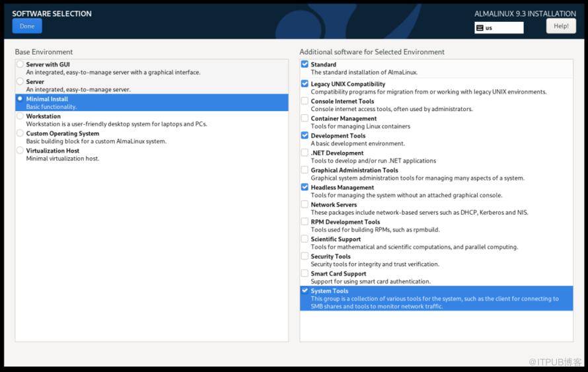This screenshot has width=588, height=372.
Task: Click 'Security tools for integrity and trust verification.'
Action: 375,264
